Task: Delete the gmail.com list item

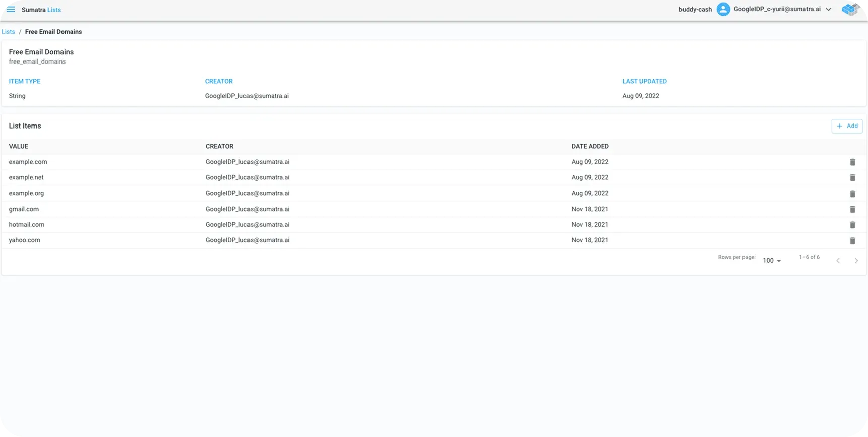Action: click(x=852, y=209)
